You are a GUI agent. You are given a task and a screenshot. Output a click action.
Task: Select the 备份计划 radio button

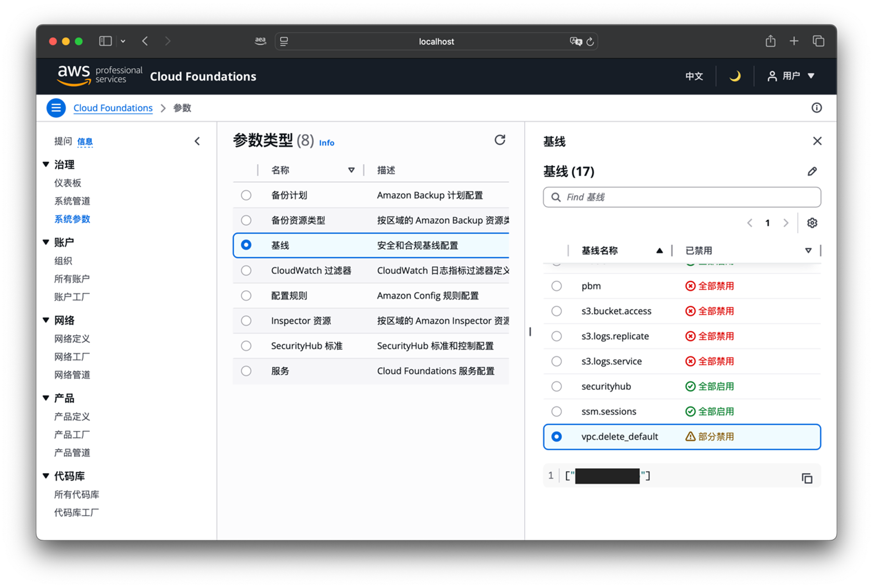246,195
